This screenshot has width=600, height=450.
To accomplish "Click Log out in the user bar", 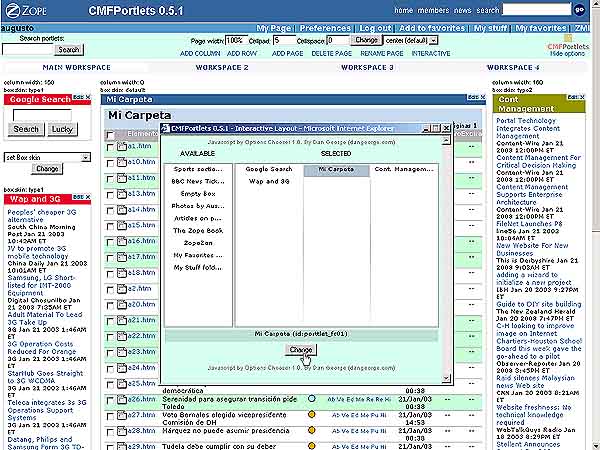I will (x=375, y=28).
